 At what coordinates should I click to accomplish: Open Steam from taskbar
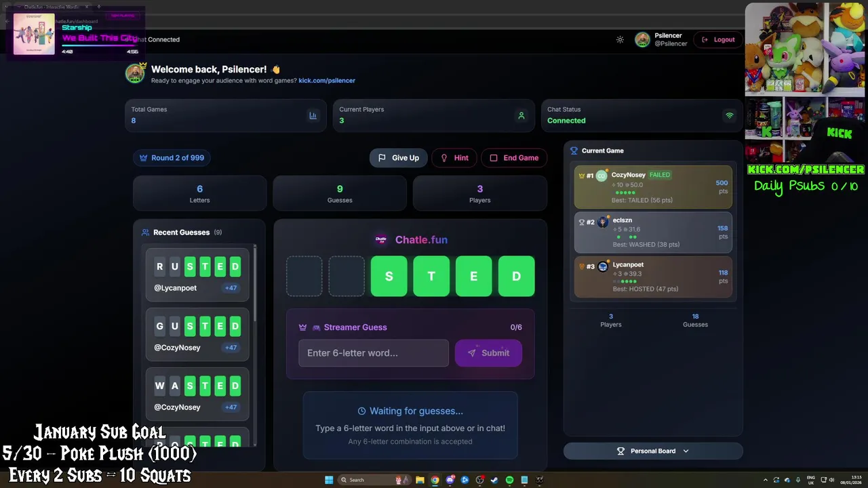click(494, 480)
